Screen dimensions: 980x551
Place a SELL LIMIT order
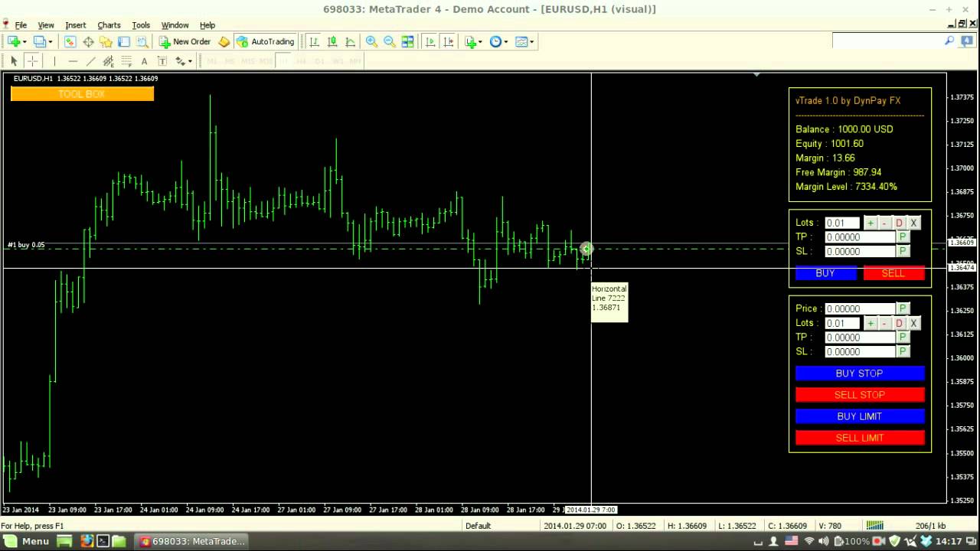(x=860, y=438)
